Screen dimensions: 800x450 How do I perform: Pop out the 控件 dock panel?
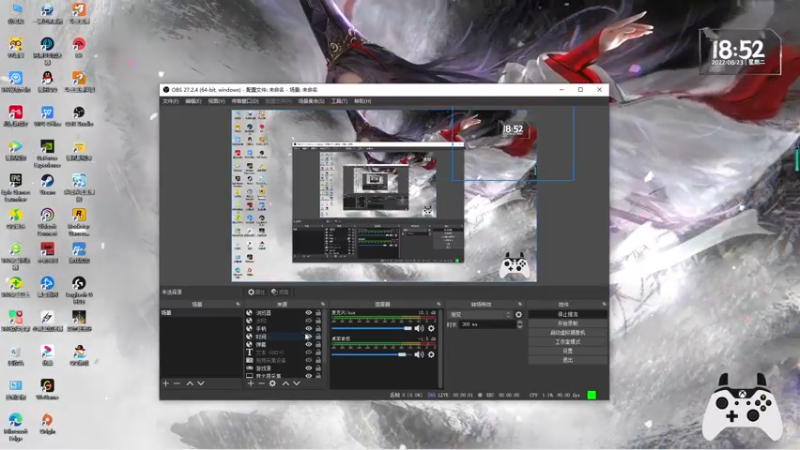click(604, 304)
